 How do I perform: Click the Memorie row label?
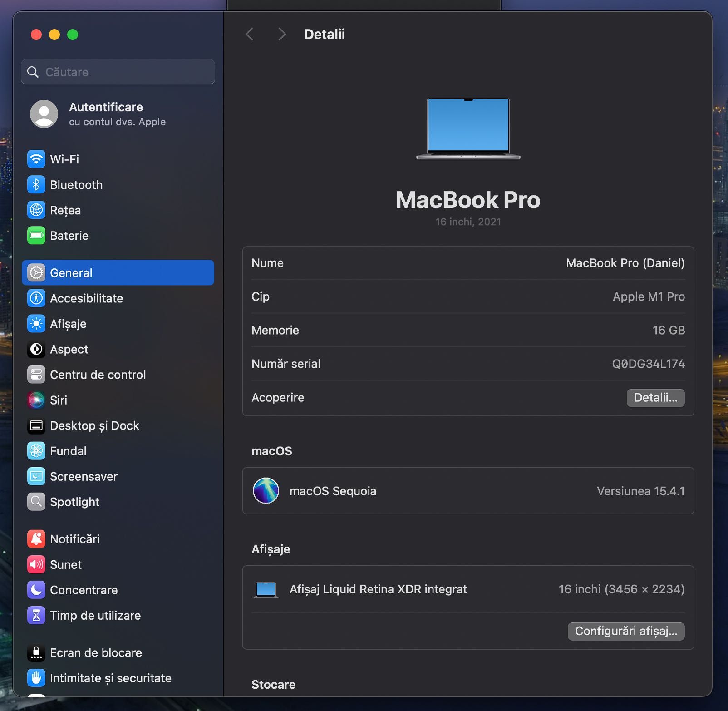coord(275,330)
